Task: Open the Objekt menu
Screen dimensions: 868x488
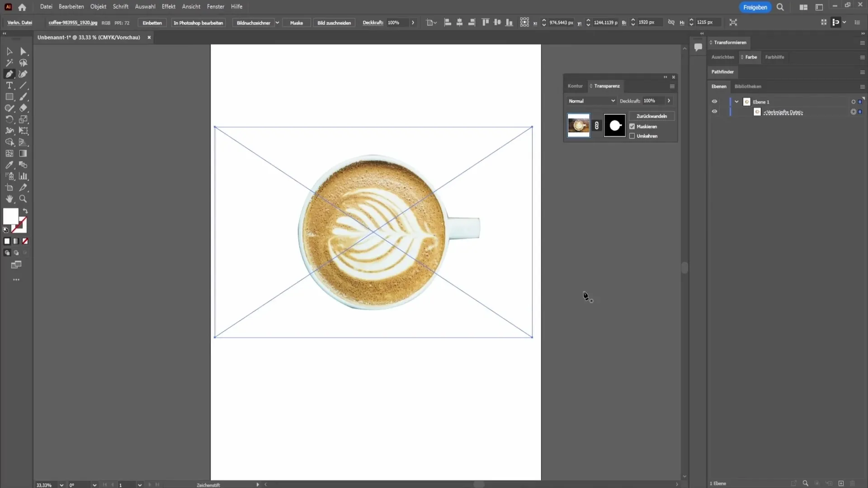Action: tap(98, 7)
